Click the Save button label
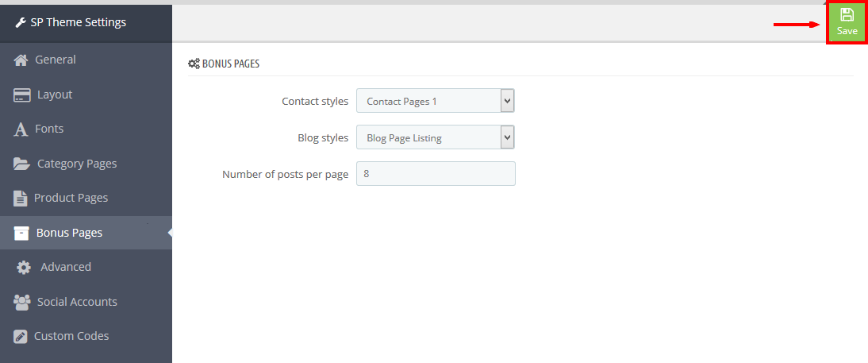 tap(847, 31)
